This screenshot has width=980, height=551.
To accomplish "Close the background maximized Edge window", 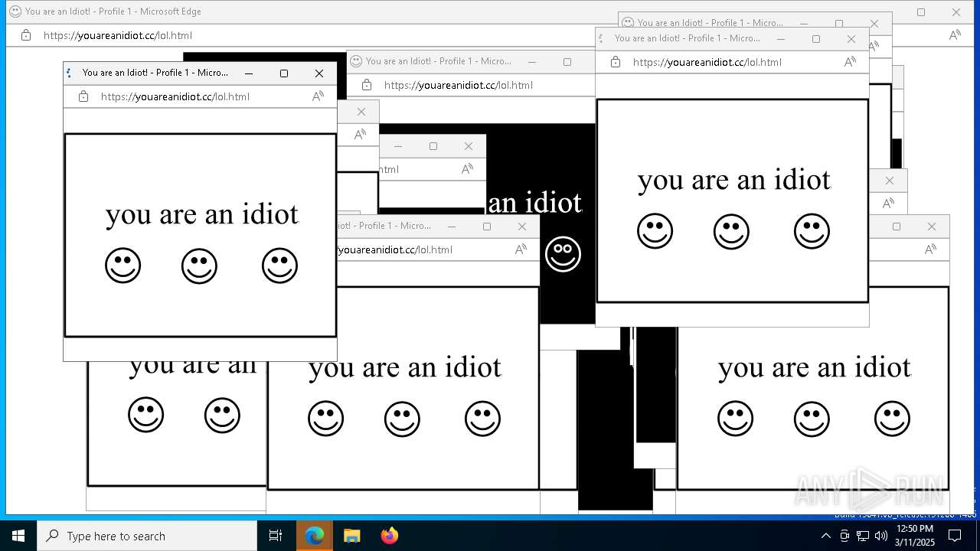I will click(956, 12).
